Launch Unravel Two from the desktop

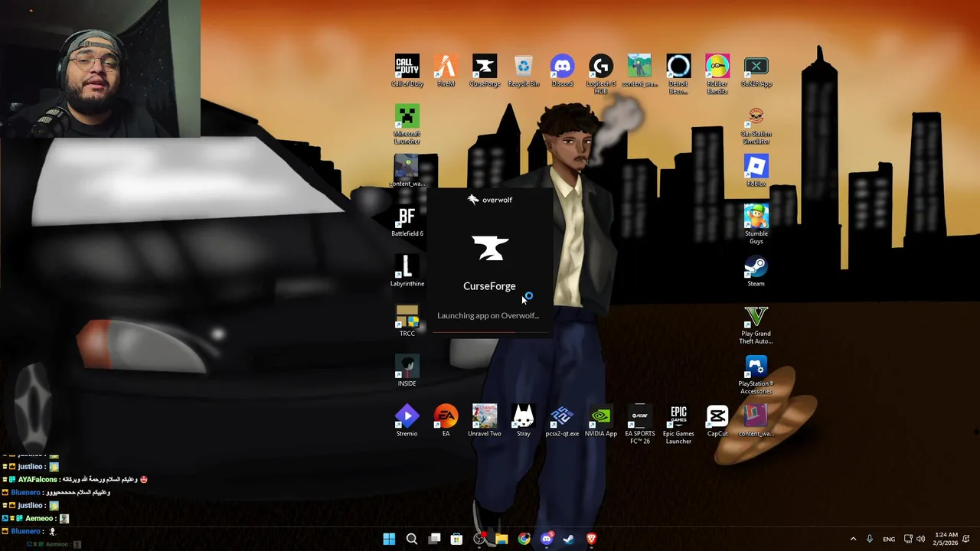coord(485,421)
